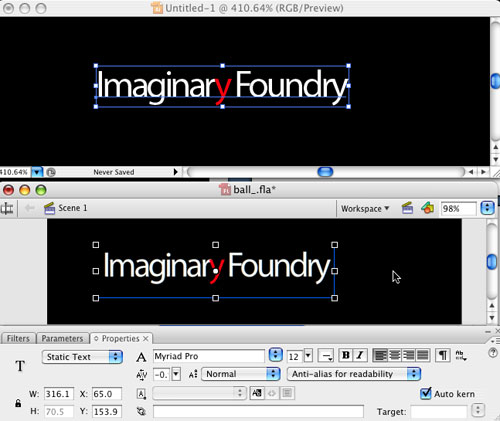Screen dimensions: 500x421
Task: Switch to the Filters tab
Action: click(x=18, y=338)
